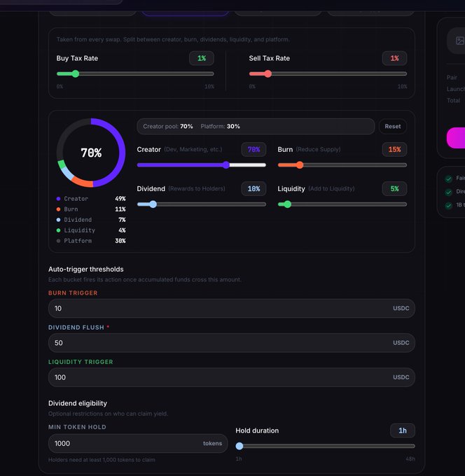This screenshot has width=465, height=476.
Task: Edit the Dividend Flush amount field
Action: [231, 343]
